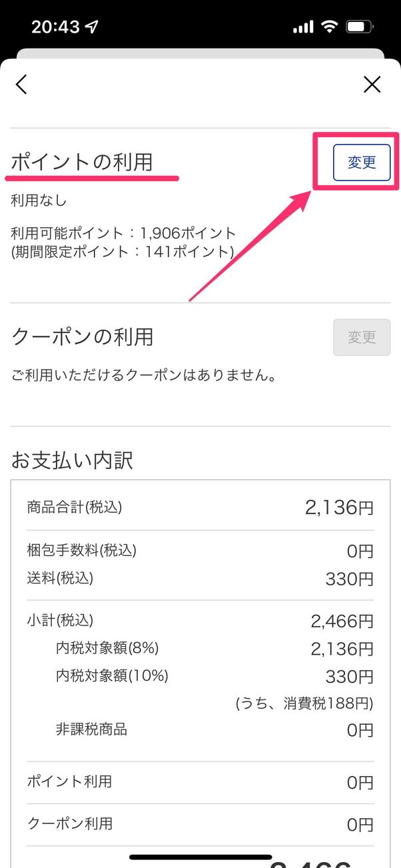The width and height of the screenshot is (401, 868).
Task: Tap the 期間限定ポイント 141ポイント text
Action: pos(123,251)
